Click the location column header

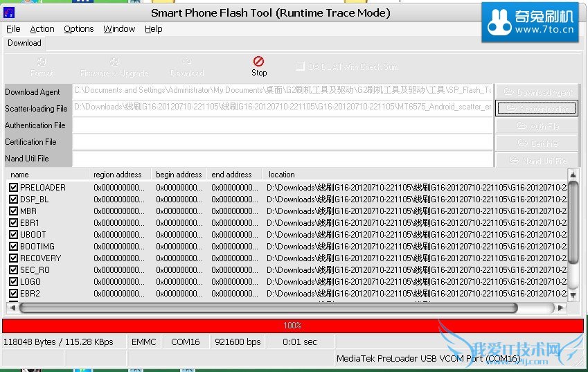[x=415, y=175]
